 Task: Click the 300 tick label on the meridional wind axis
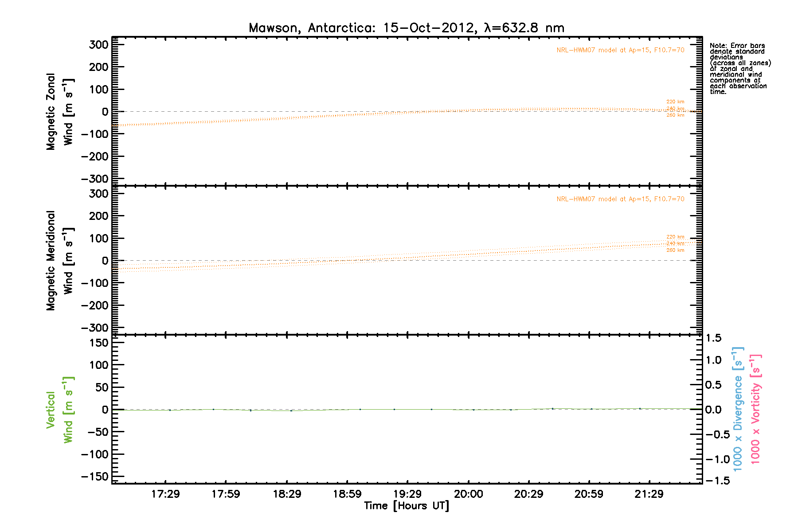(x=98, y=194)
